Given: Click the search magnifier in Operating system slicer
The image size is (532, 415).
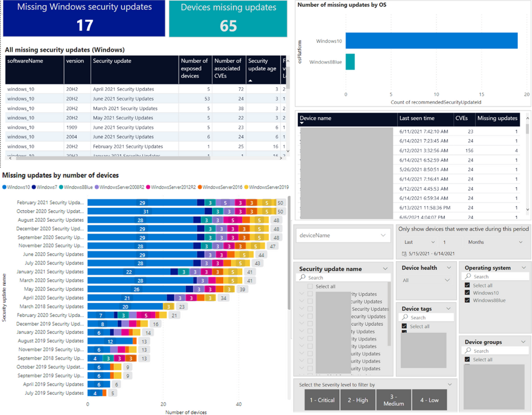Looking at the screenshot, I should pos(468,277).
